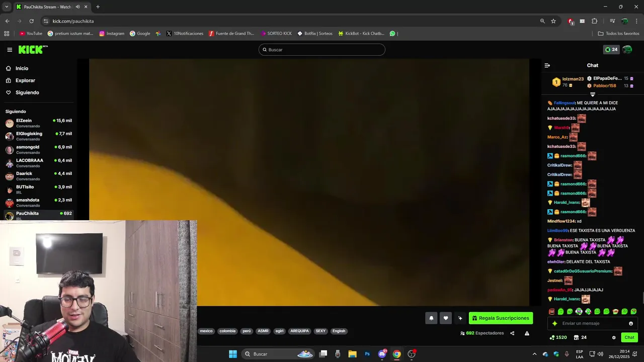Open OBS Studio from the taskbar
Screen dimensions: 644x362
pos(412,354)
